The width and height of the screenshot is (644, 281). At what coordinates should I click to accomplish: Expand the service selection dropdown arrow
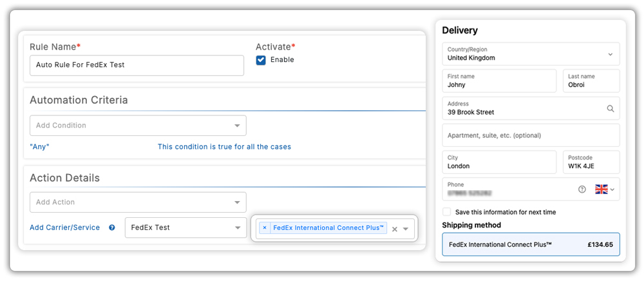click(406, 229)
